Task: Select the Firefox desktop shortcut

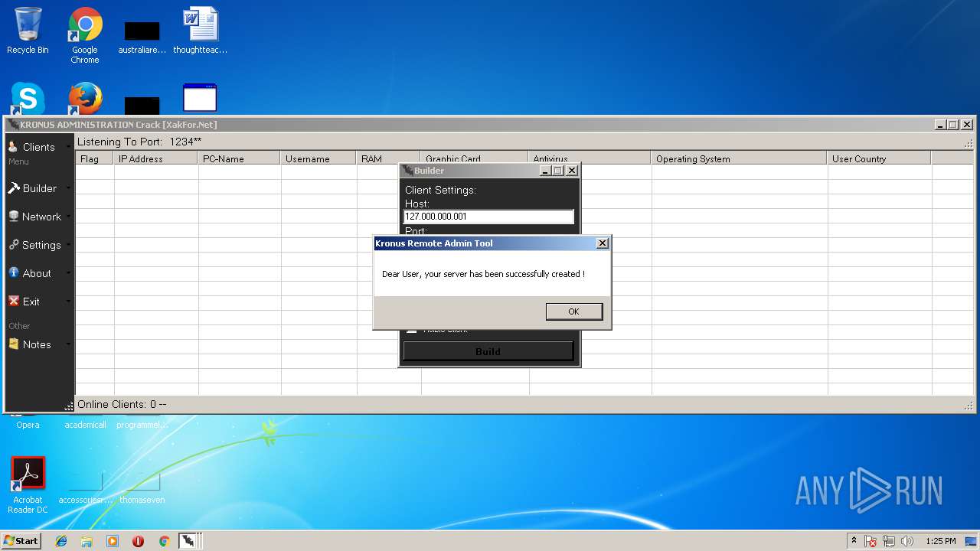Action: click(85, 99)
